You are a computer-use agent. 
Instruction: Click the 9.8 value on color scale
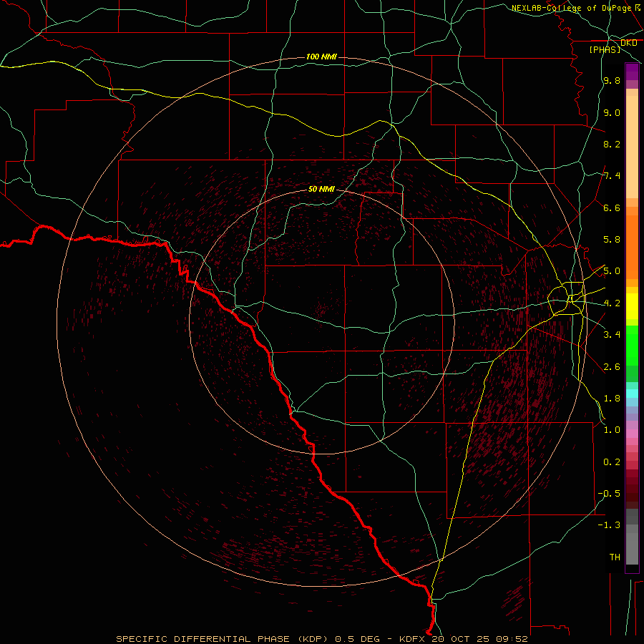pos(612,80)
